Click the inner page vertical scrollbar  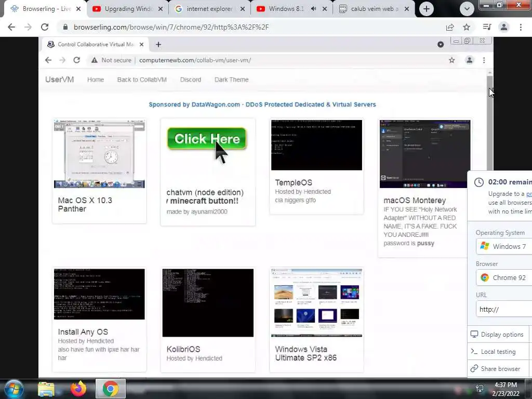point(489,122)
